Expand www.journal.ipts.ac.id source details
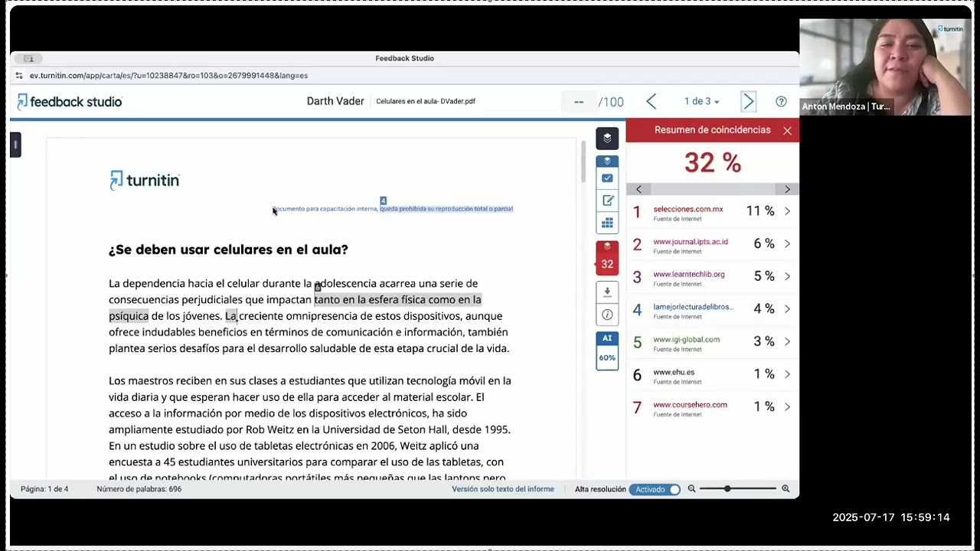 pos(787,243)
